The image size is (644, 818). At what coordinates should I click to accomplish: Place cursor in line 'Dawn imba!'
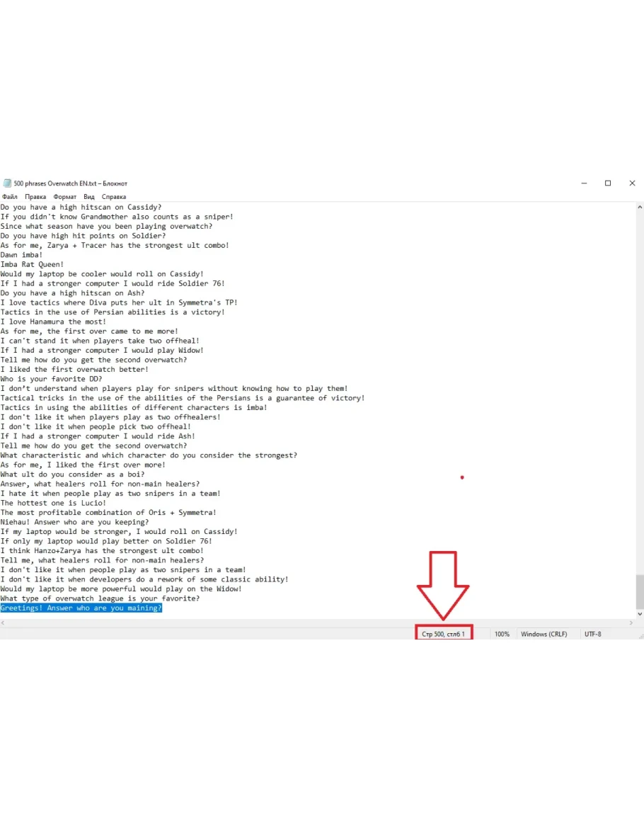pyautogui.click(x=21, y=255)
